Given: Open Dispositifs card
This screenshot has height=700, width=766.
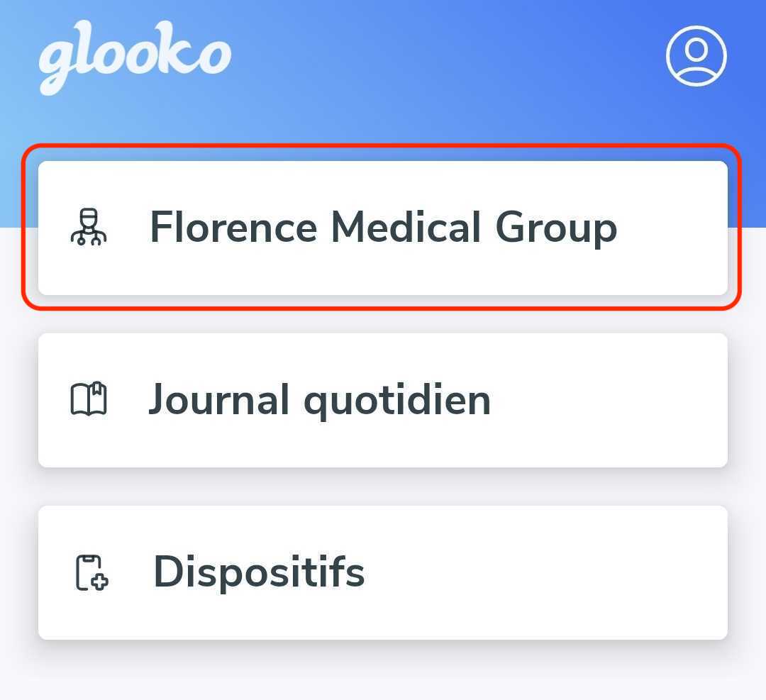Looking at the screenshot, I should click(x=383, y=572).
